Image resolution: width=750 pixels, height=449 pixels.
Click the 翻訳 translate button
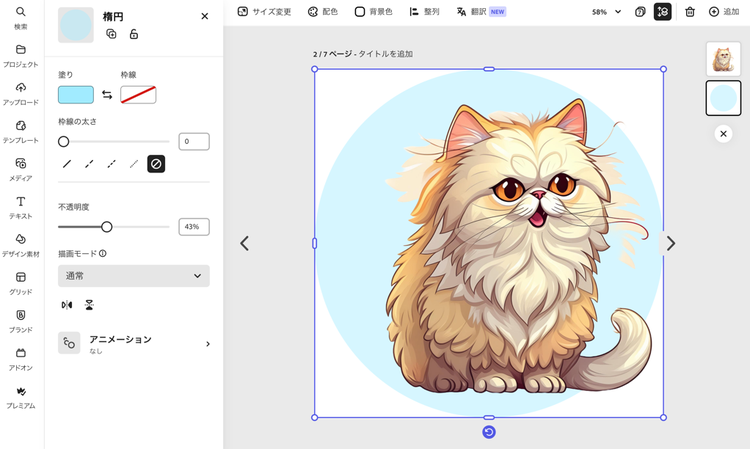click(x=481, y=12)
